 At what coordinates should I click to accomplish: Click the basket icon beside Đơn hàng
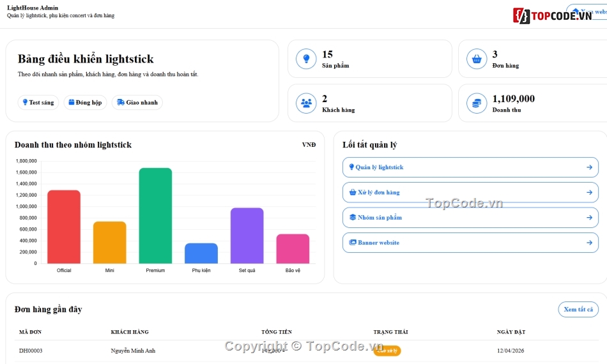(477, 59)
